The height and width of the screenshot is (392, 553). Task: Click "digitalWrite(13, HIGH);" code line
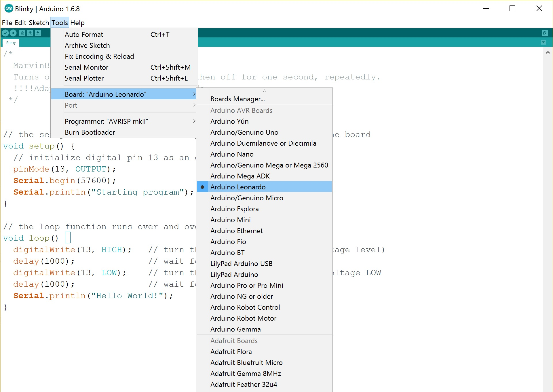pyautogui.click(x=72, y=250)
